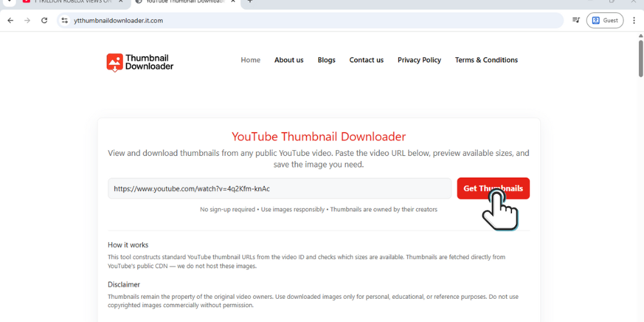Open the About us page

(289, 60)
